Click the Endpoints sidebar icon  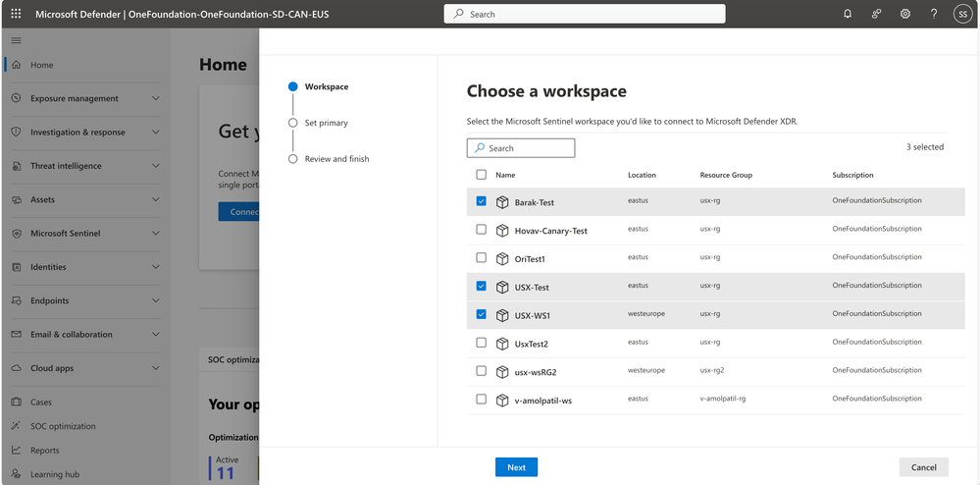17,300
